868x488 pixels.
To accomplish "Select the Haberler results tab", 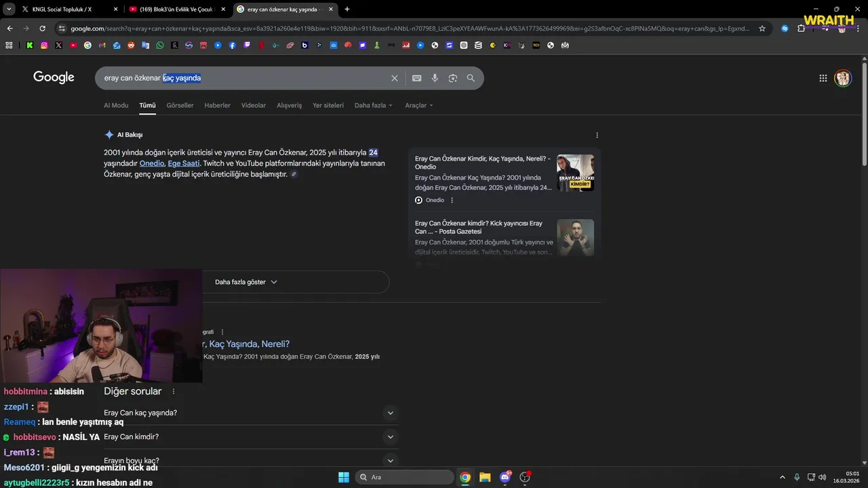I will 218,105.
